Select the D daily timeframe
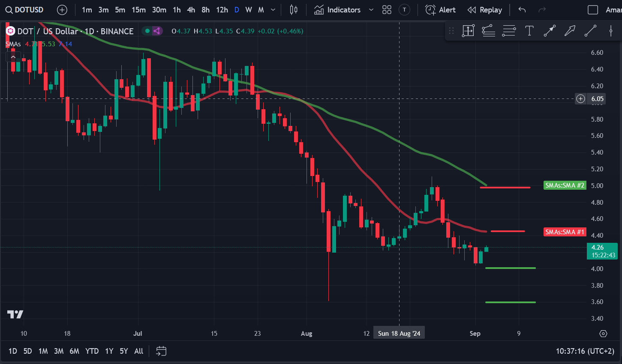Viewport: 622px width, 364px height. 237,10
